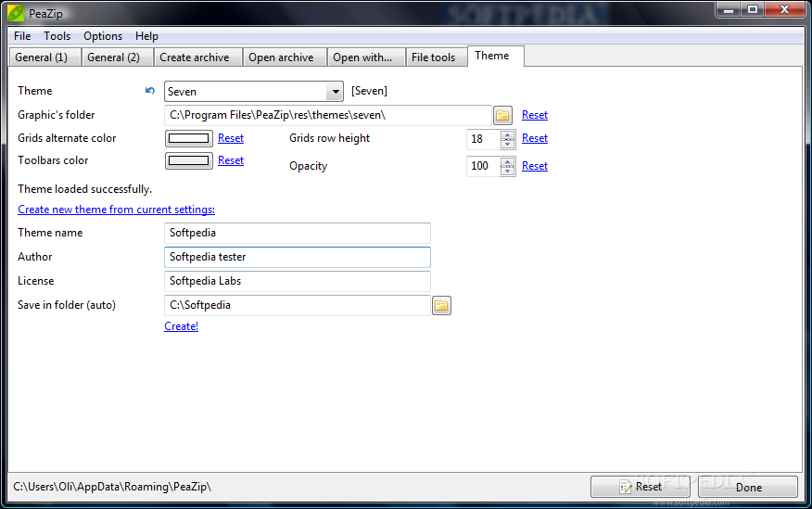Browse for the Graphic's folder with folder icon
This screenshot has width=812, height=509.
(x=502, y=115)
